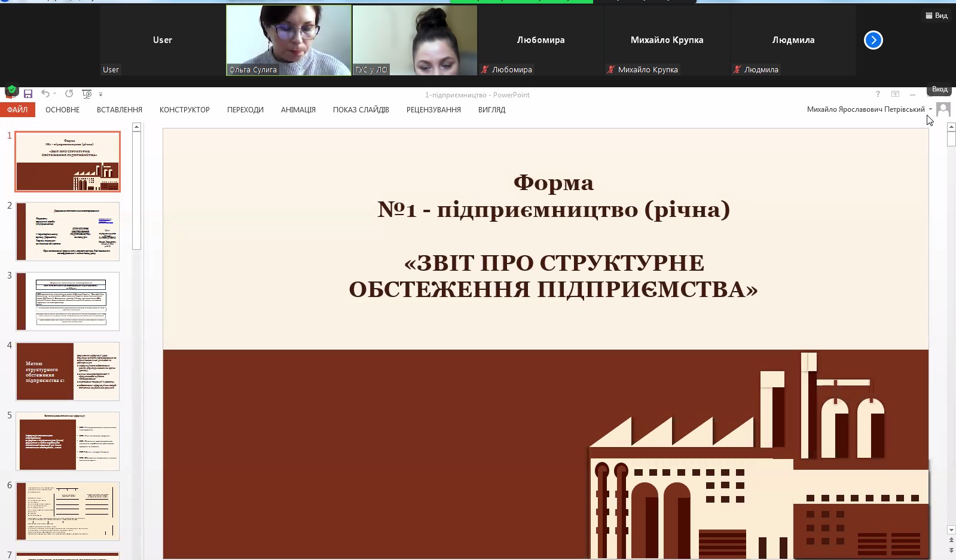Screen dimensions: 956x560
Task: Click the slide thumbnail panel scrollbar handle
Action: pyautogui.click(x=136, y=190)
